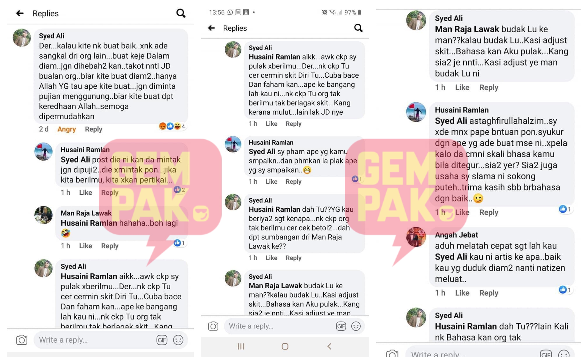Image resolution: width=588 pixels, height=364 pixels.
Task: Like Man Raja Lawak's 'hahaha..boh lagi' comment
Action: (x=85, y=246)
